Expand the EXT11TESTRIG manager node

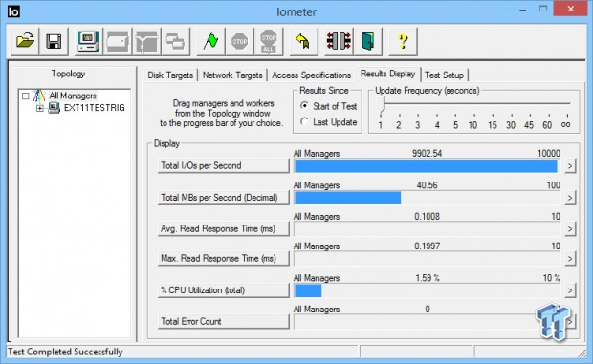click(x=40, y=108)
